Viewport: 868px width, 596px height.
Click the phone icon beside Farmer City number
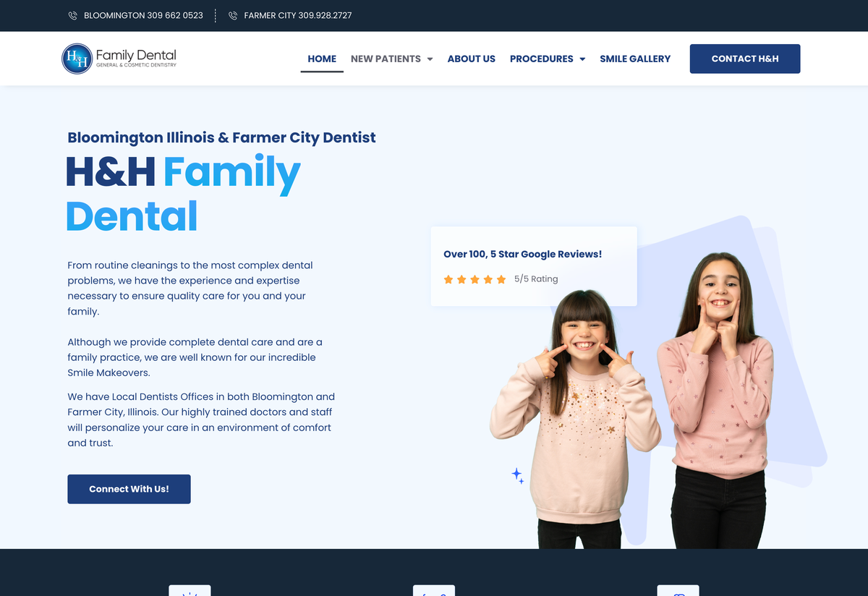[233, 15]
